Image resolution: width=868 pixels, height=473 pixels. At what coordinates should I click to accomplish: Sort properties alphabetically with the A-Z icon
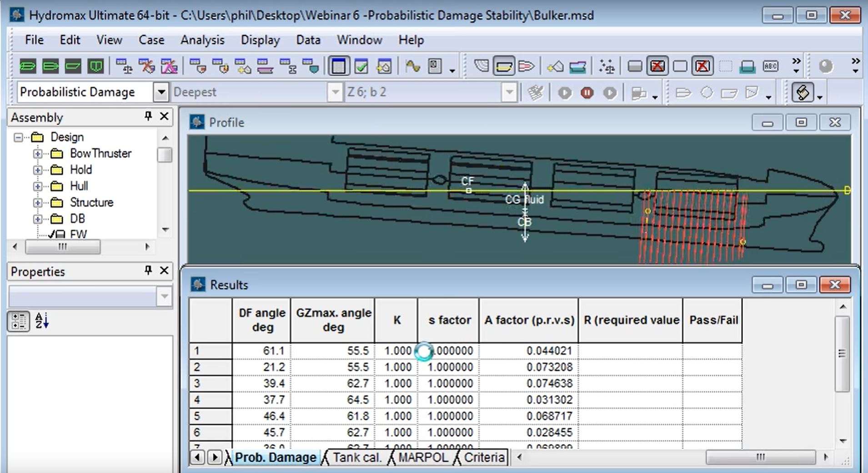(41, 321)
